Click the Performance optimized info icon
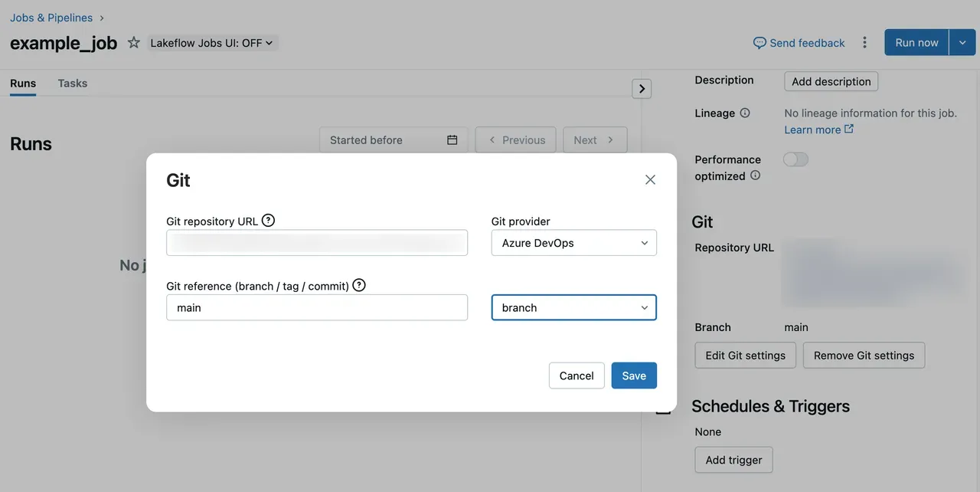 pos(756,175)
